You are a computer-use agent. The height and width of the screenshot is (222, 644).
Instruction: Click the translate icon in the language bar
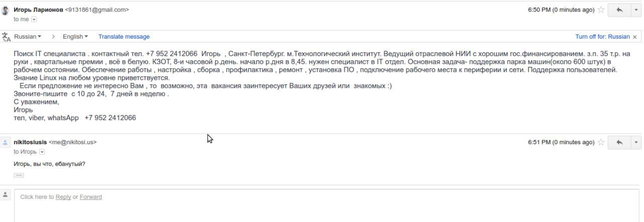[x=6, y=37]
